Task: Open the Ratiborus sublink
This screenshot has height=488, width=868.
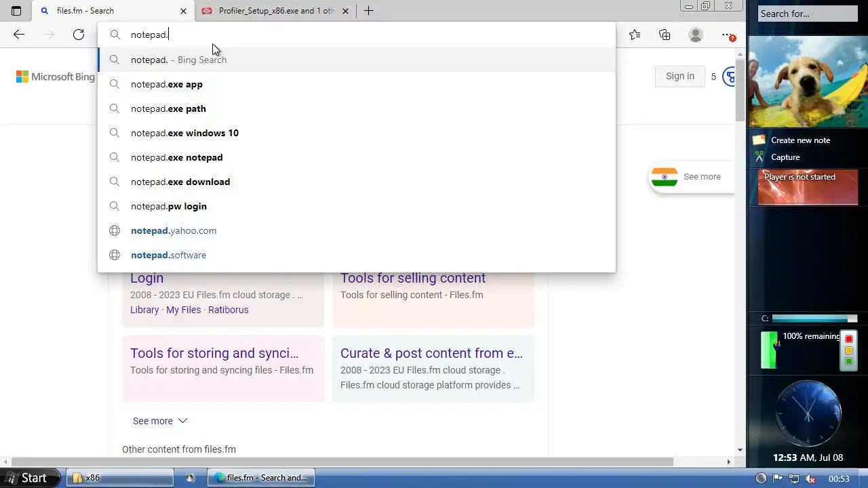Action: click(229, 310)
